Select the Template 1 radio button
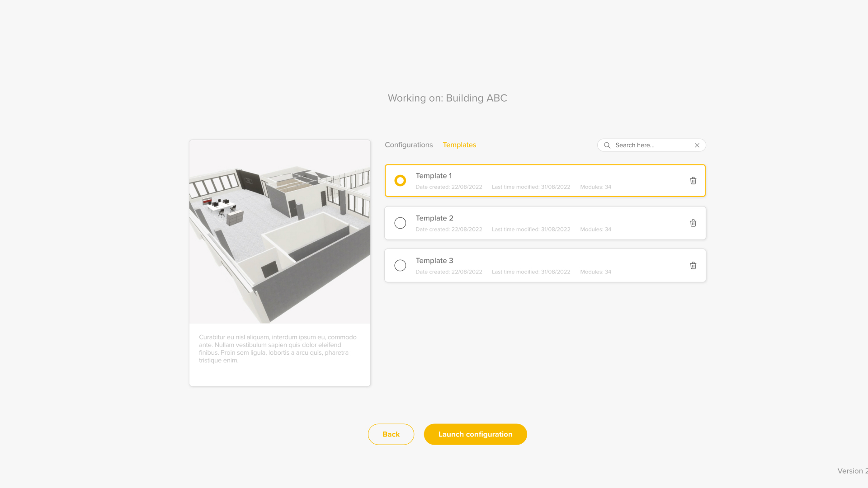The height and width of the screenshot is (488, 868). tap(400, 180)
